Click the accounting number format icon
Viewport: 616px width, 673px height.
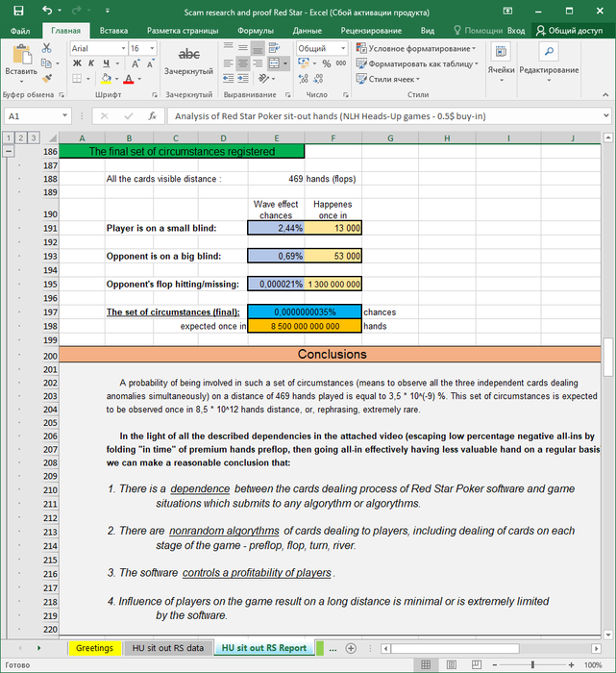(304, 63)
